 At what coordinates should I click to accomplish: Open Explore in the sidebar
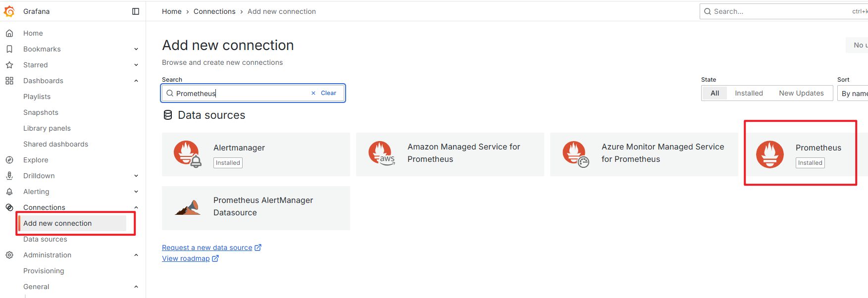(36, 160)
